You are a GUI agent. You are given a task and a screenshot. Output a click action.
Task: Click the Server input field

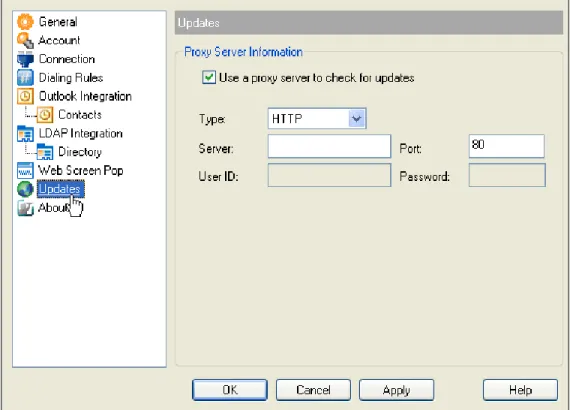click(329, 146)
